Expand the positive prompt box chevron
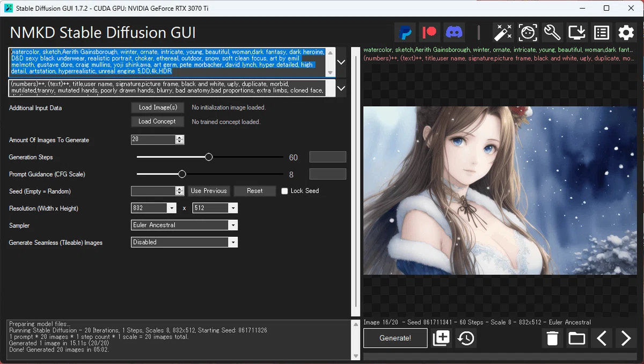This screenshot has height=364, width=644. [341, 62]
